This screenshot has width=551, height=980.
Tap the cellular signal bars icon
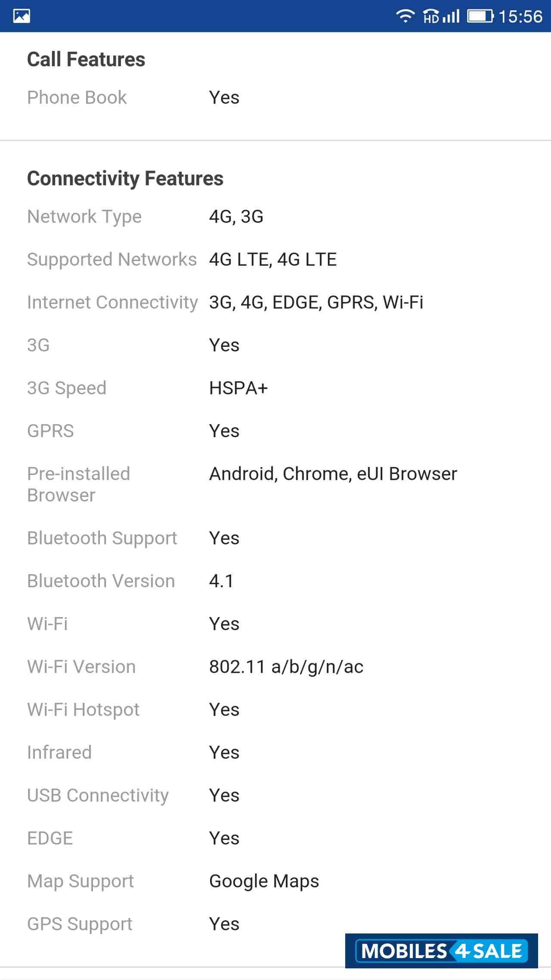click(452, 16)
